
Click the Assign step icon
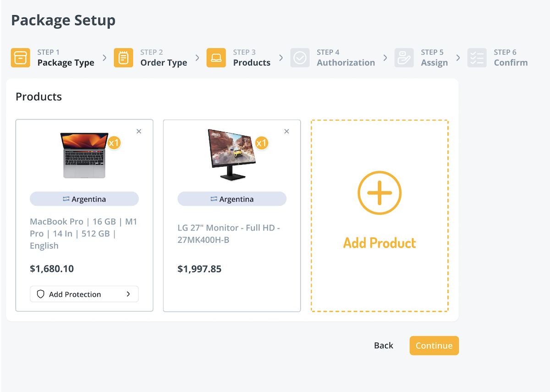404,58
